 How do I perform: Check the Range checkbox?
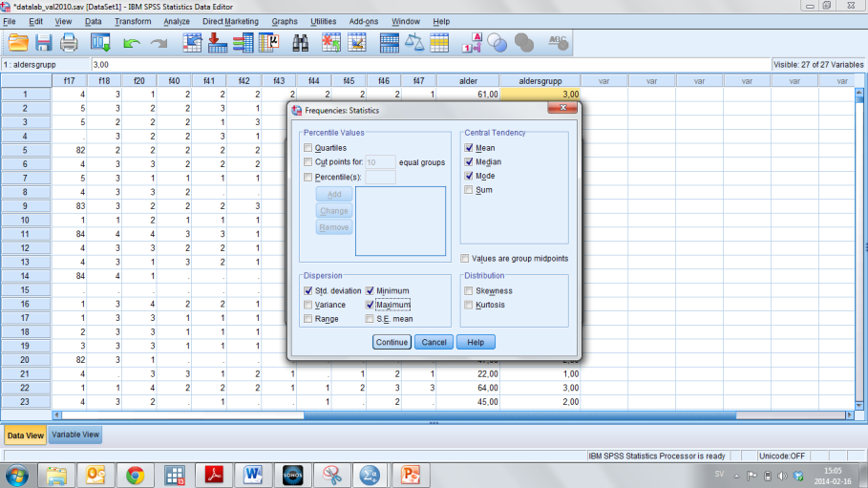click(x=307, y=319)
